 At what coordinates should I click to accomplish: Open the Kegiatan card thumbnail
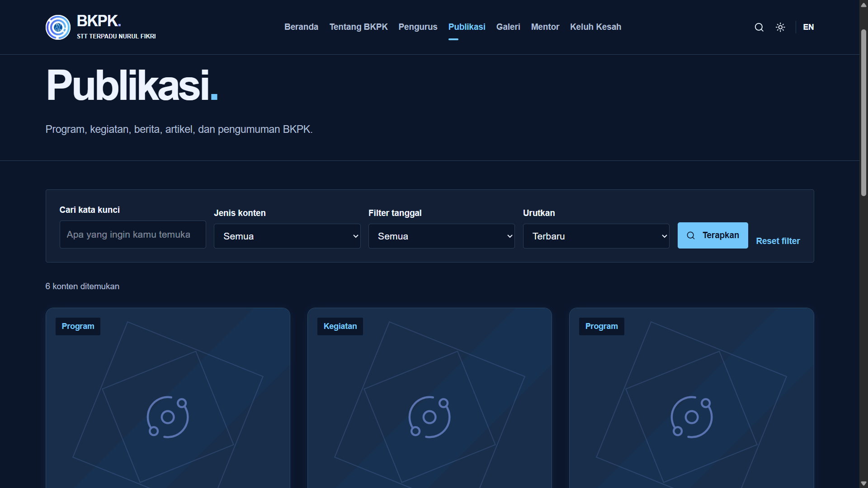click(x=429, y=398)
